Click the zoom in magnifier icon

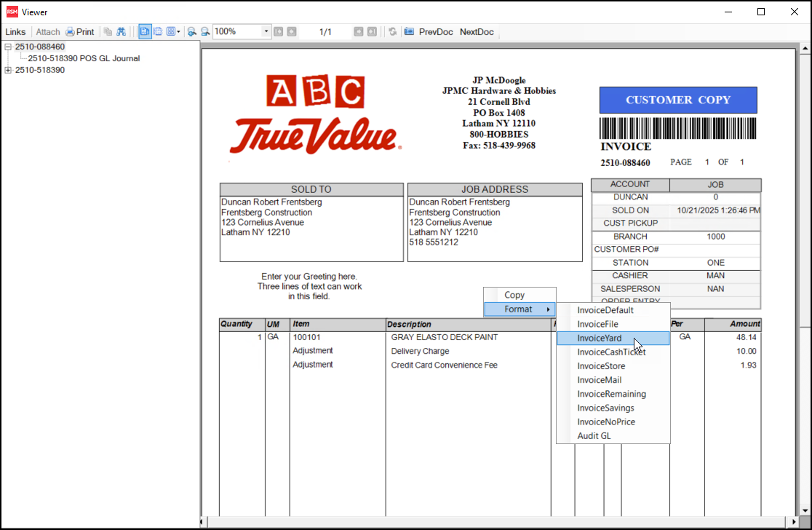pos(192,32)
